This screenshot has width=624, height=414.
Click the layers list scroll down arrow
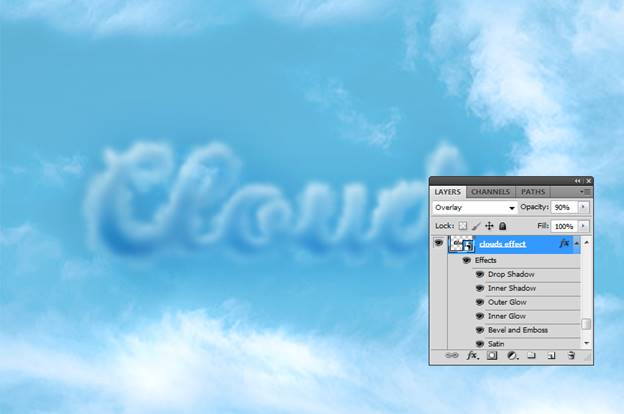pyautogui.click(x=586, y=344)
